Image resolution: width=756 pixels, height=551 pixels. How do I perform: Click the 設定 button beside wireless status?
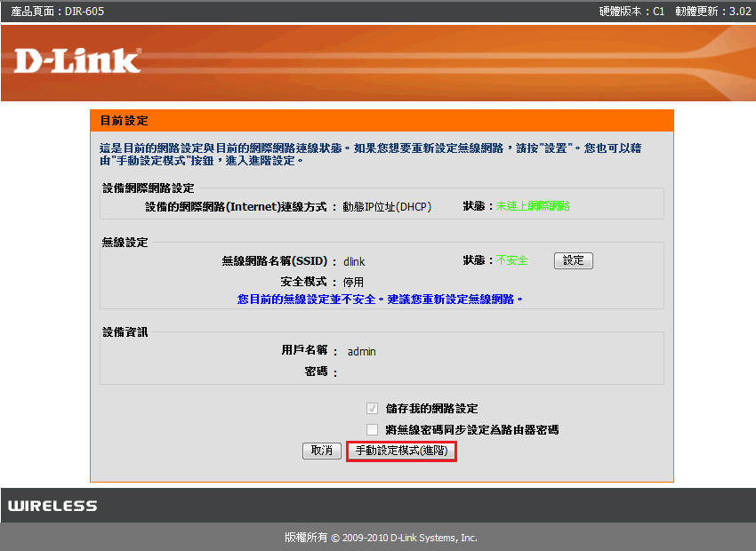[574, 260]
